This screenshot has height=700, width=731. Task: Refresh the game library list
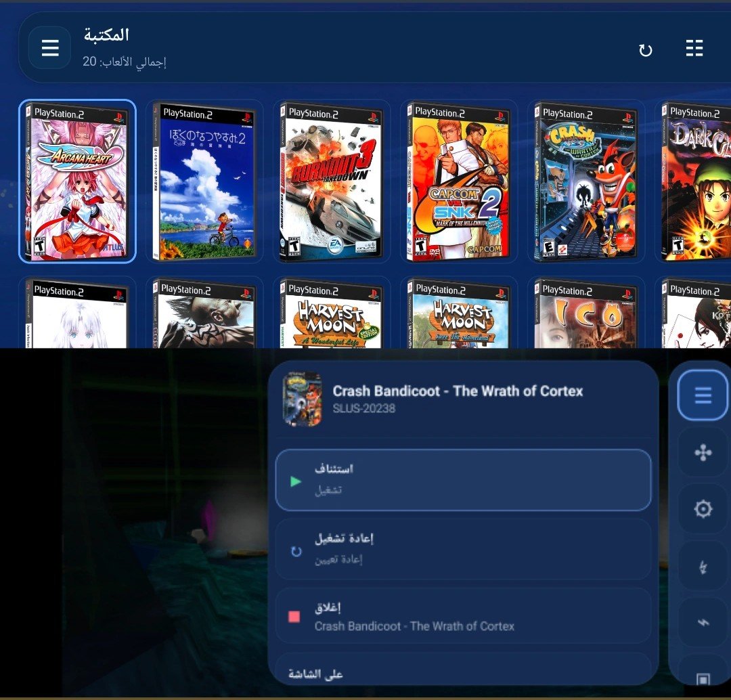[645, 50]
